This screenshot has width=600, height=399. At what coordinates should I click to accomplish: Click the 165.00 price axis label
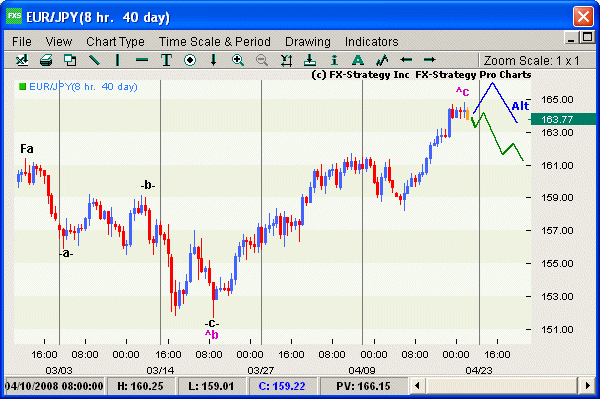click(557, 100)
